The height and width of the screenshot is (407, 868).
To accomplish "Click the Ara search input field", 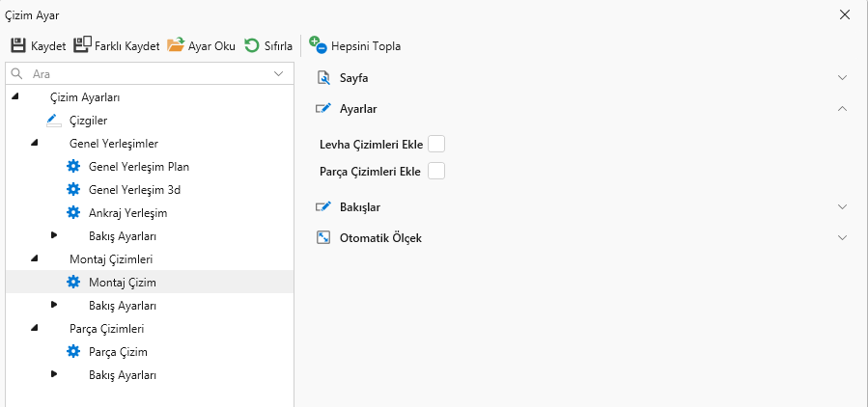I will coord(145,73).
